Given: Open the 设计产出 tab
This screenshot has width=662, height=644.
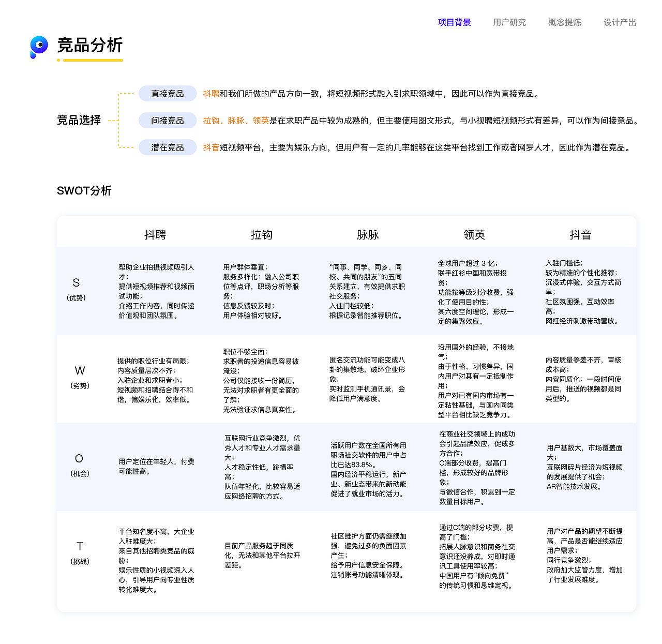Looking at the screenshot, I should pyautogui.click(x=620, y=22).
